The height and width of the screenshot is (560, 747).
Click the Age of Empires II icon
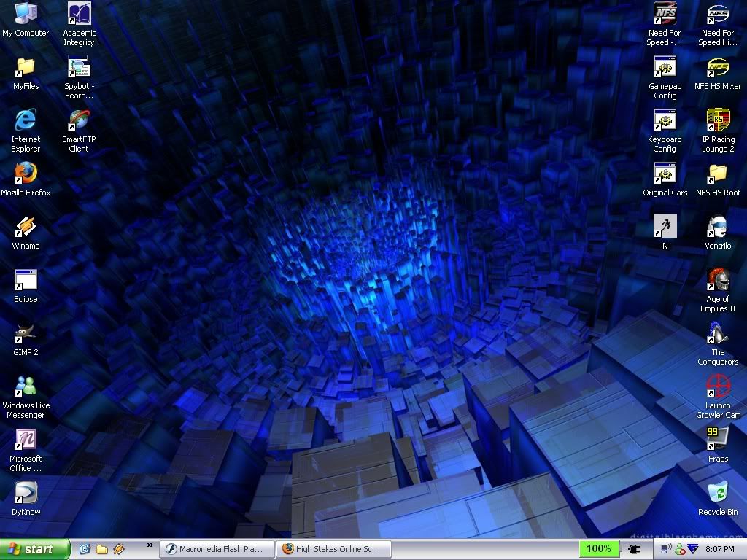coord(718,290)
